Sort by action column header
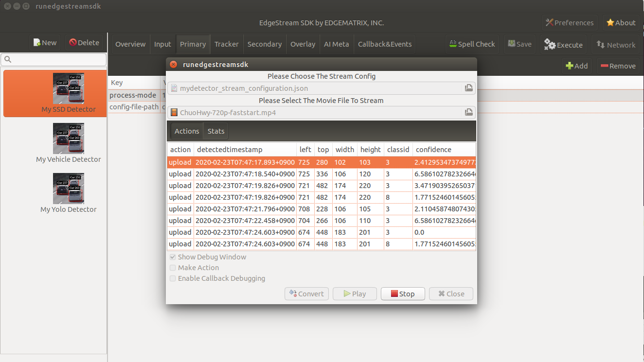The image size is (644, 362). [x=180, y=150]
